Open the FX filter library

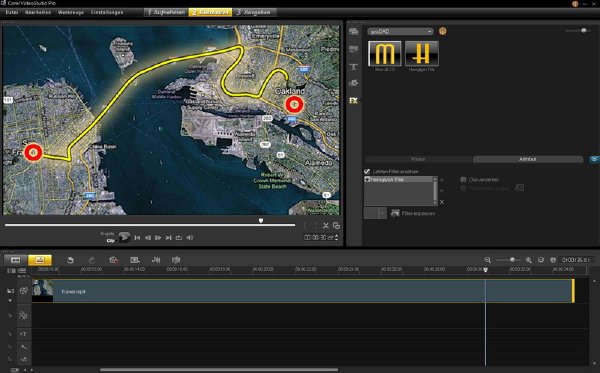click(353, 101)
